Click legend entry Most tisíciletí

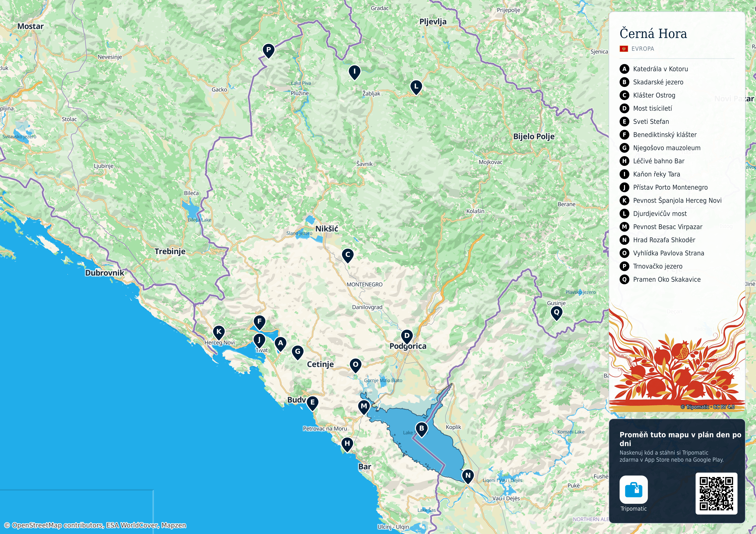[652, 108]
